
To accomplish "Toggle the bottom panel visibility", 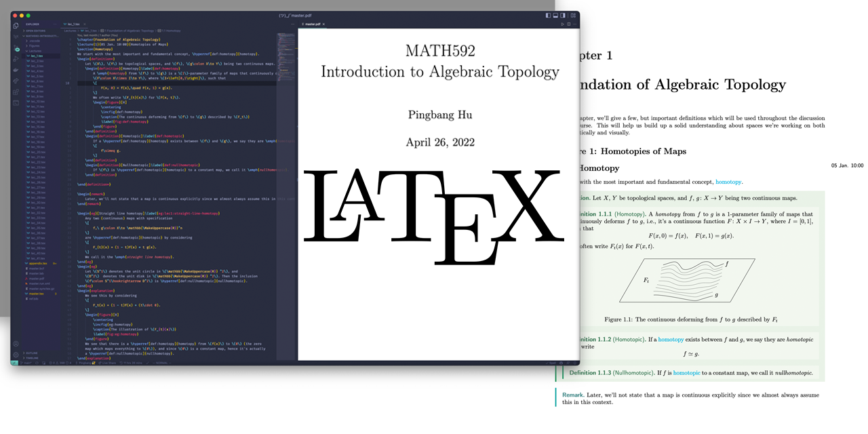I will (x=555, y=15).
